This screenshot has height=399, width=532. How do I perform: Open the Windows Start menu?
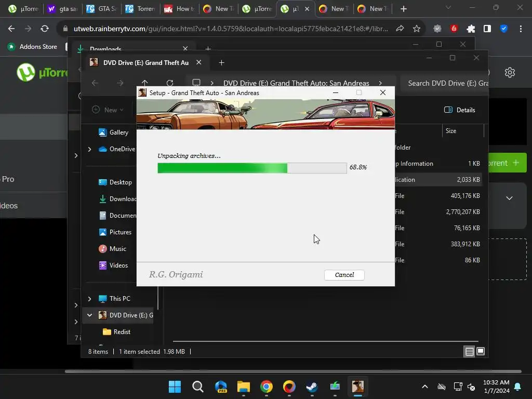point(175,387)
